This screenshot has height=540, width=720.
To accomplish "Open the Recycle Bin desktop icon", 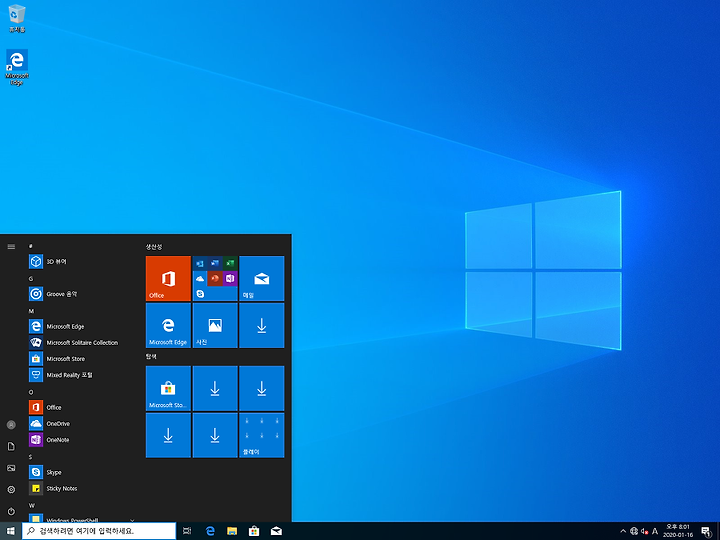I will pos(17,18).
